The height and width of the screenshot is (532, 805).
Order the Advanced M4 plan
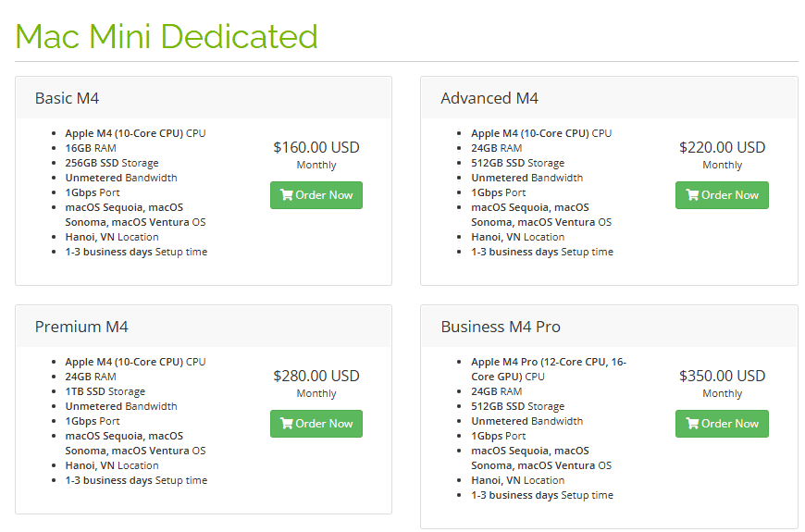[x=722, y=195]
